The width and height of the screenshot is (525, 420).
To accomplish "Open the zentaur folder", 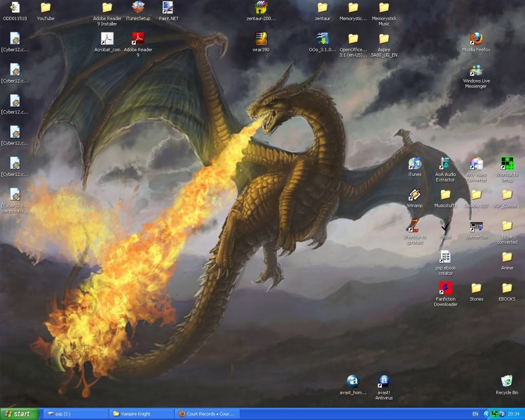I will pyautogui.click(x=322, y=8).
